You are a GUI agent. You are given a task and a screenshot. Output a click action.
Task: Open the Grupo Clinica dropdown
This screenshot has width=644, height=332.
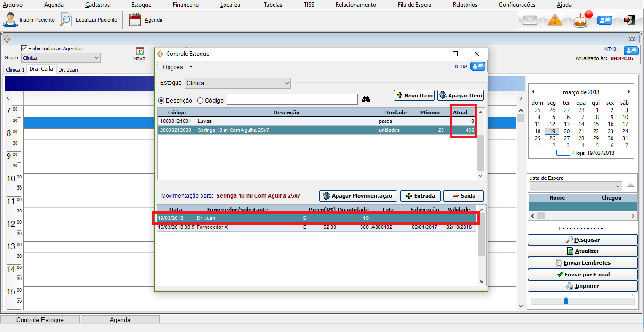[96, 58]
